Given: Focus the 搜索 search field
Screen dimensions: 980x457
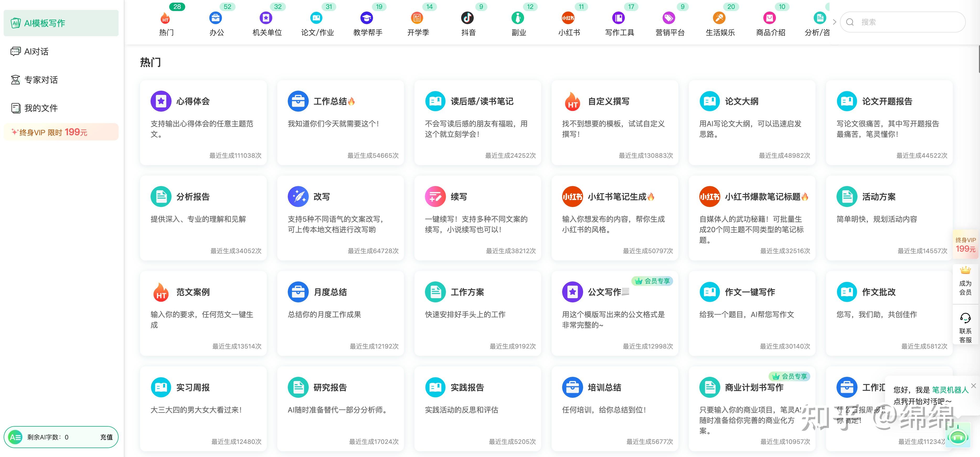Looking at the screenshot, I should pos(902,22).
